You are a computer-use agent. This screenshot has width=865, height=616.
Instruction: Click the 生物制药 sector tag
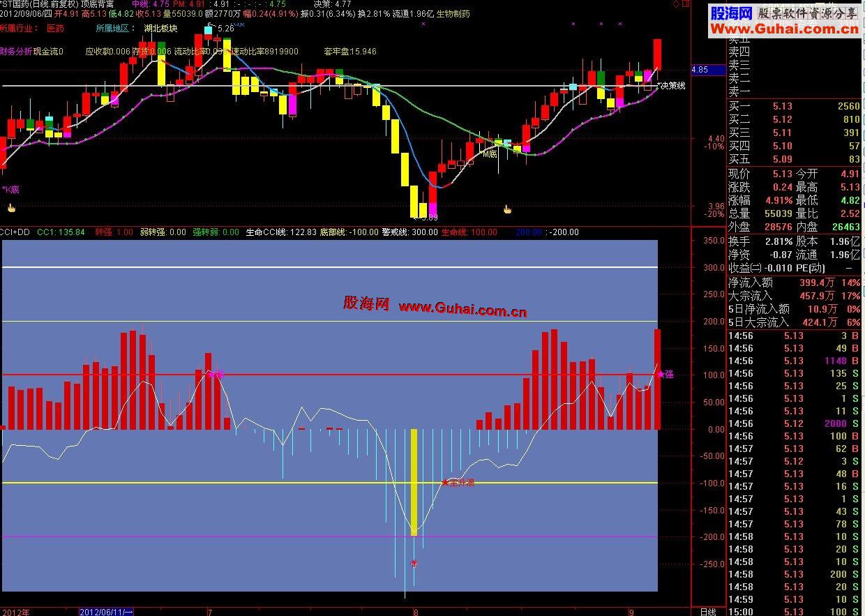point(453,13)
